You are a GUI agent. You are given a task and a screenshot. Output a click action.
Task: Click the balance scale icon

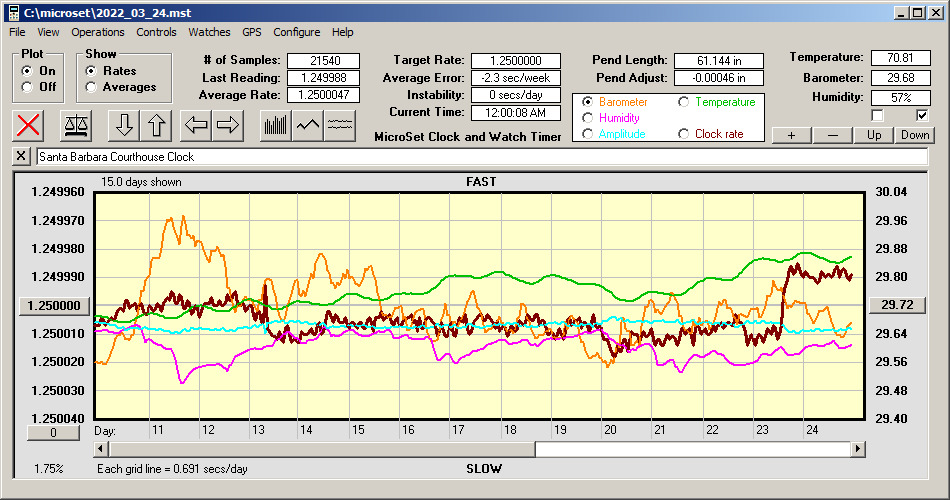tap(75, 125)
